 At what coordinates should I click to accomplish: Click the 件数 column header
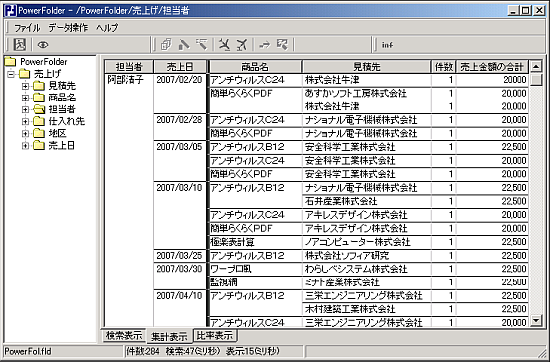pos(444,66)
